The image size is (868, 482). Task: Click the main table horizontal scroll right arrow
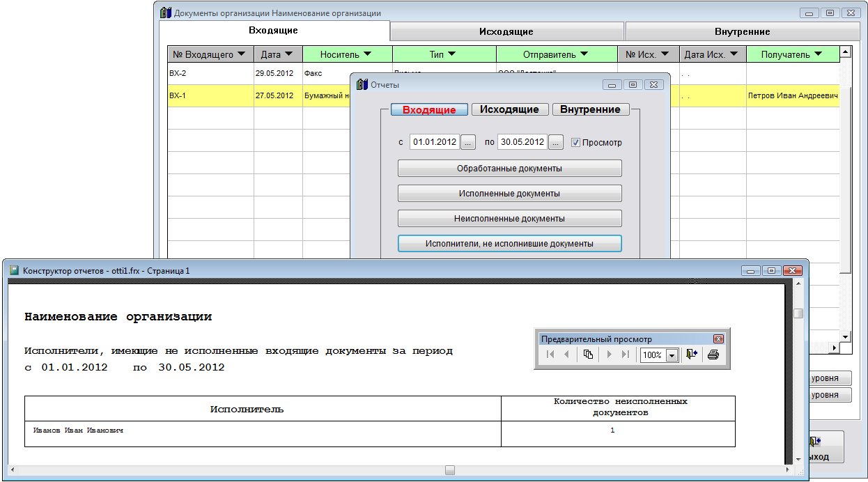click(x=834, y=347)
